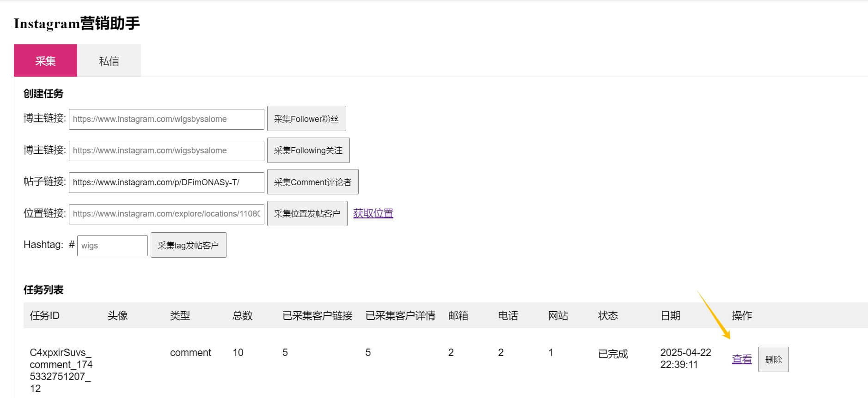Focus the 位置链接 input field
This screenshot has width=868, height=398.
coord(166,214)
